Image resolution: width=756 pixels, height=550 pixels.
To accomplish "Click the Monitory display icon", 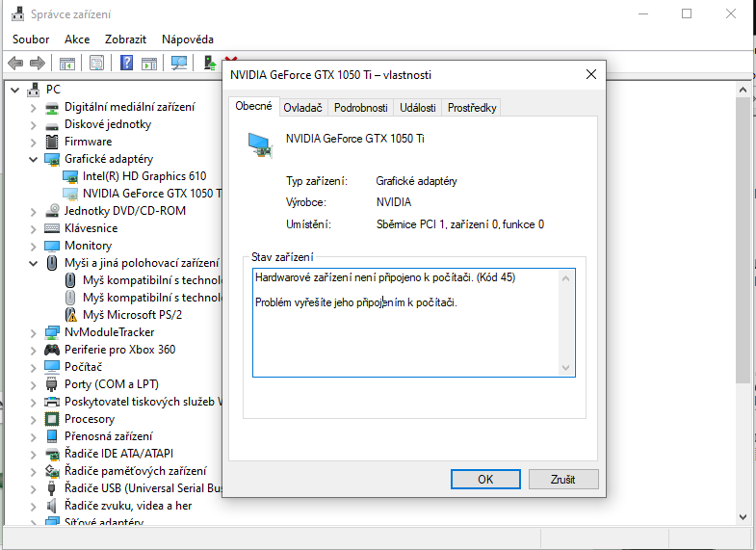I will (x=52, y=246).
